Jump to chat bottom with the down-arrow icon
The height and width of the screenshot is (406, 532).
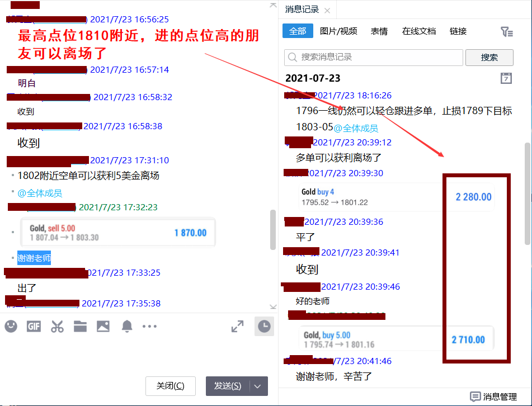pos(273,306)
